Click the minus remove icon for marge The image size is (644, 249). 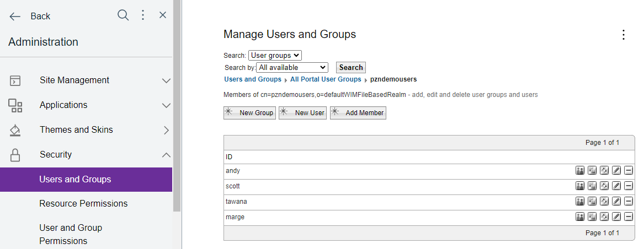[629, 217]
